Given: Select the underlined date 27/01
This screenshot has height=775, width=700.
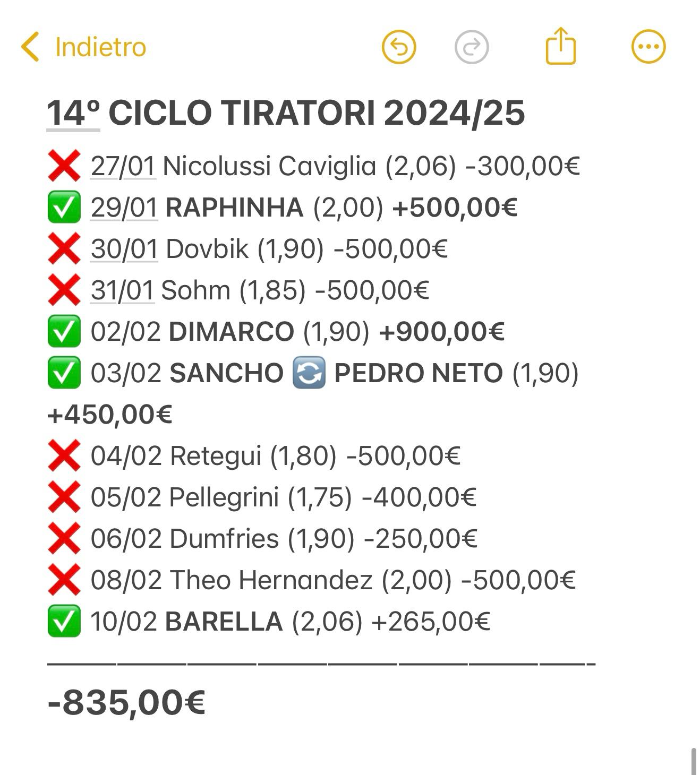Looking at the screenshot, I should [123, 166].
